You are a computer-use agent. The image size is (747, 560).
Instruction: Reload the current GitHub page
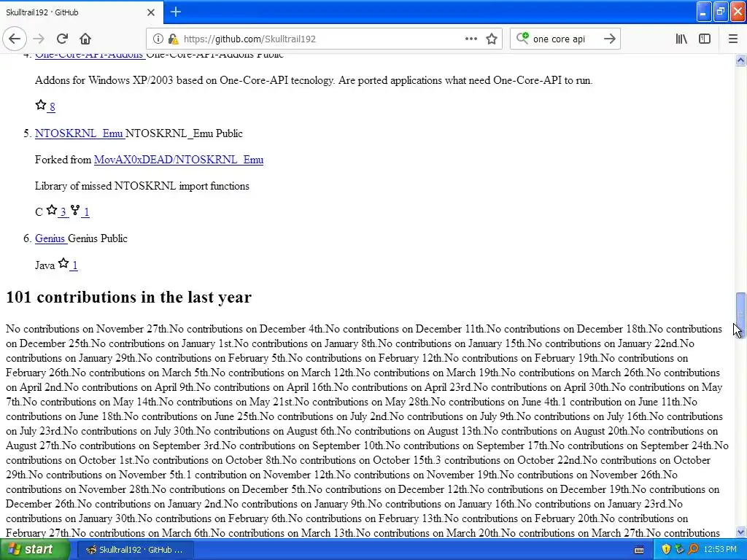(x=62, y=39)
